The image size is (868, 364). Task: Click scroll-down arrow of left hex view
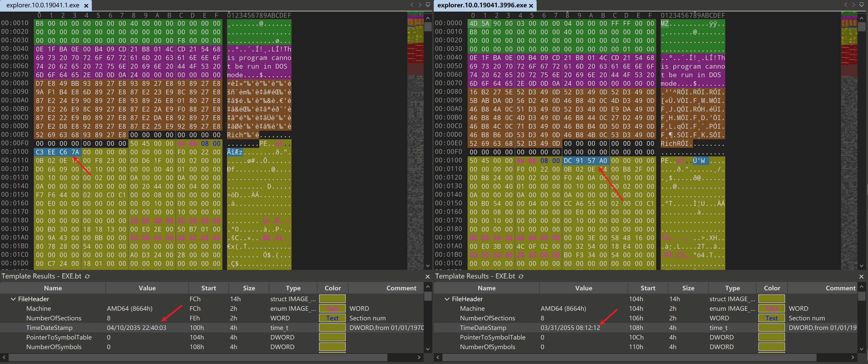[x=428, y=266]
